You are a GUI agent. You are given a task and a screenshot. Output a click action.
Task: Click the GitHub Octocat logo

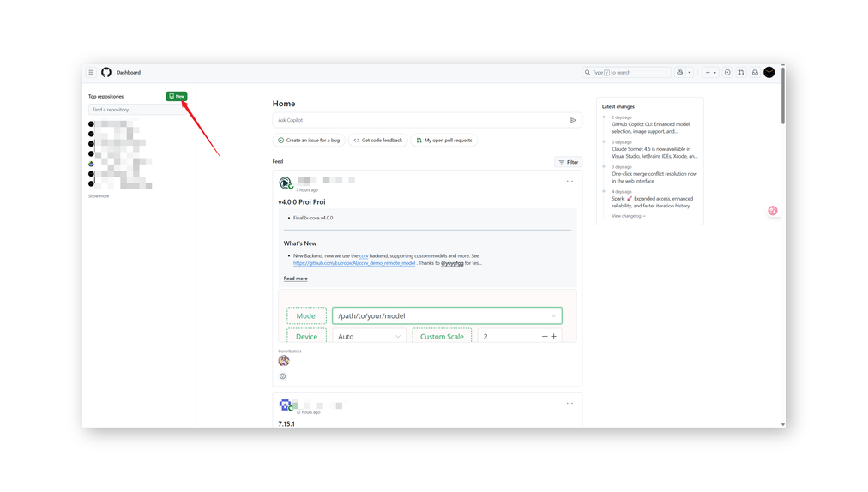coord(106,73)
